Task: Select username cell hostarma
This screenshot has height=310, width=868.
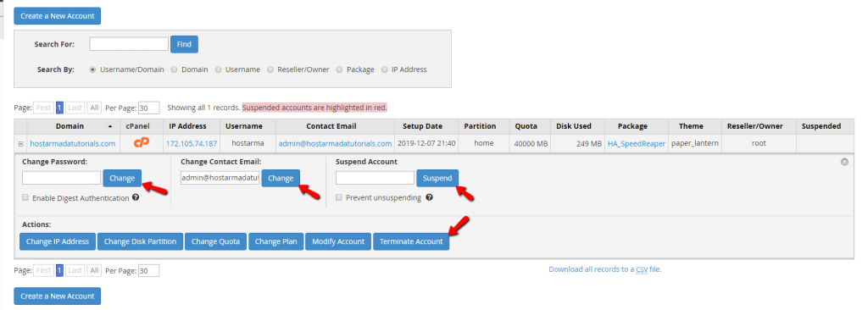Action: pyautogui.click(x=248, y=144)
